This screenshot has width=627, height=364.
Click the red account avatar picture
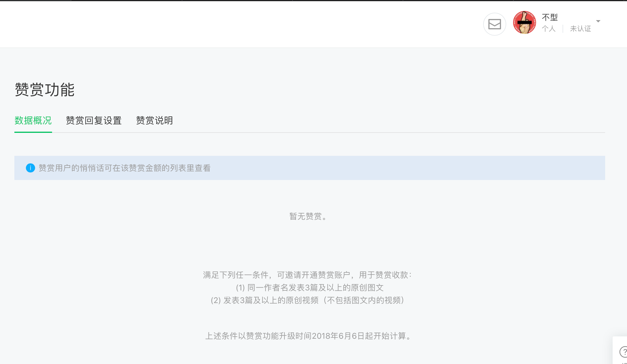[x=525, y=22]
